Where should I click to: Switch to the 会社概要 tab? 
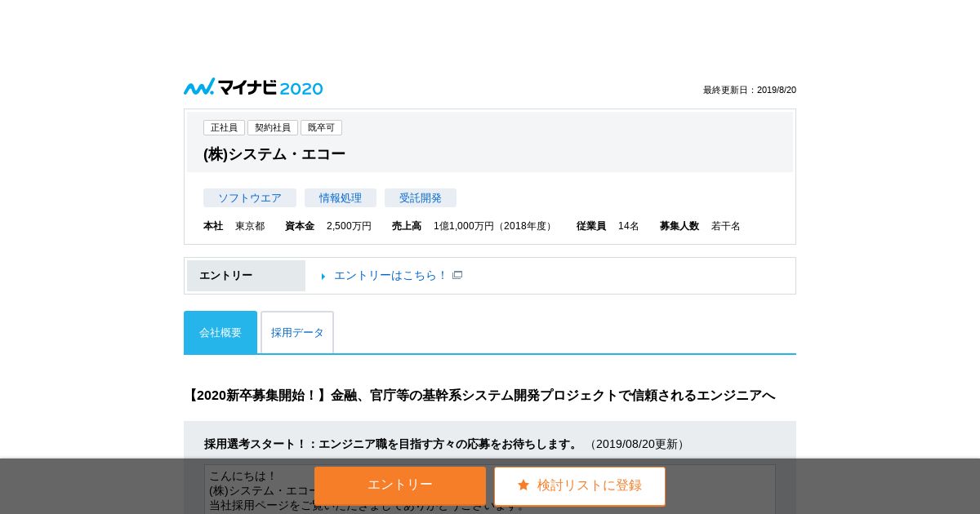click(x=220, y=332)
